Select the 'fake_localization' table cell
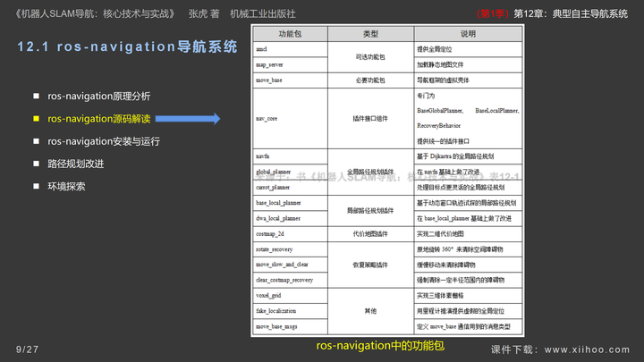This screenshot has height=362, width=644. (290, 311)
